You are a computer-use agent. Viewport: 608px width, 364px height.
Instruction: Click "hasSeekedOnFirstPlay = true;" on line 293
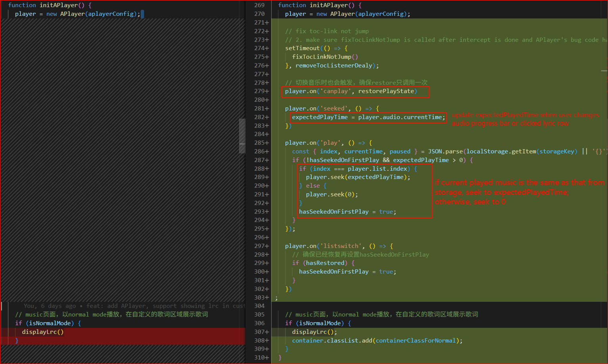click(x=348, y=212)
